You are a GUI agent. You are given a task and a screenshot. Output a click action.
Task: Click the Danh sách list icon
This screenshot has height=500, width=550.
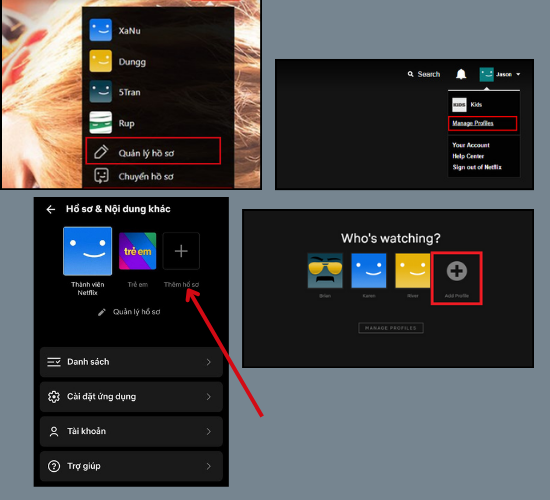pyautogui.click(x=54, y=362)
